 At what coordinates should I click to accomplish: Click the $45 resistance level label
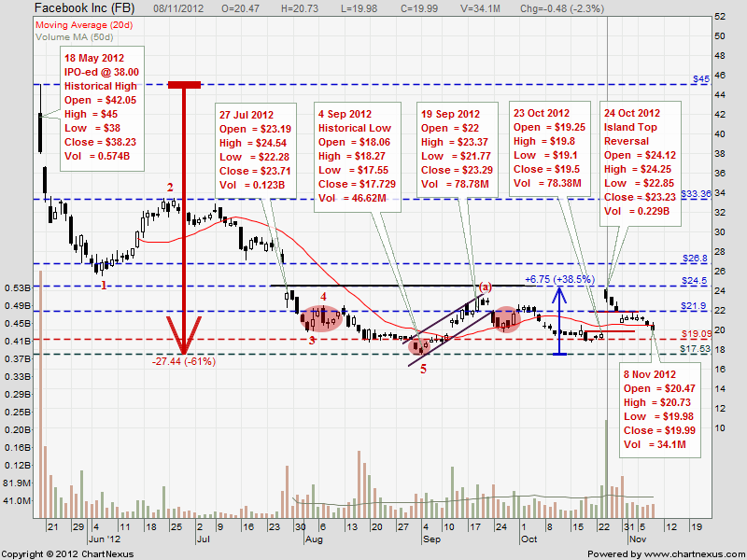tap(701, 79)
